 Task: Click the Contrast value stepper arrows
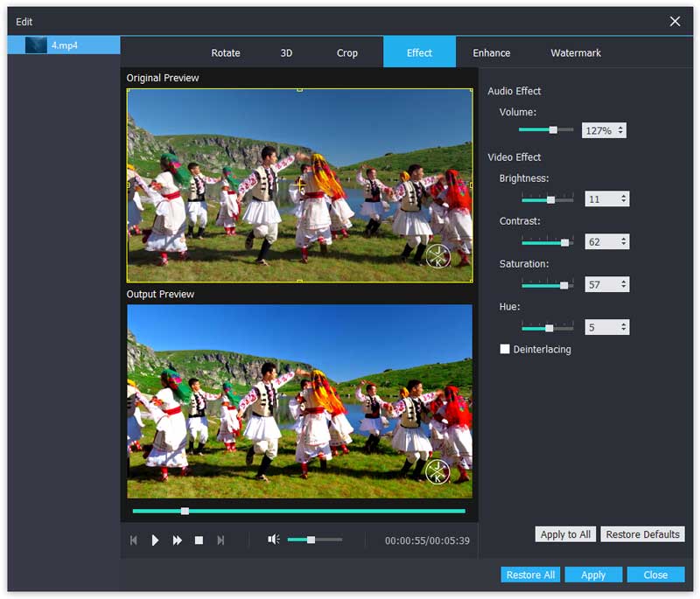[623, 242]
